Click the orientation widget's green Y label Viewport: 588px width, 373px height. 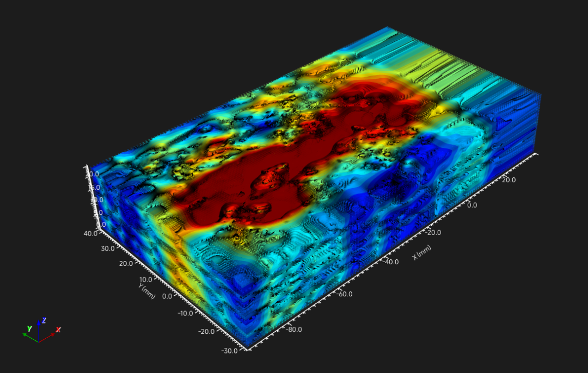tap(29, 329)
